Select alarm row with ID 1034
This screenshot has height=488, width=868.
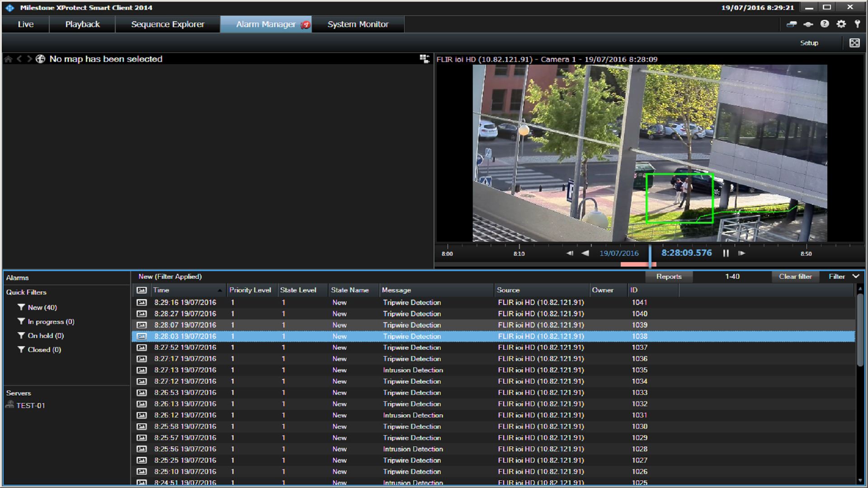[493, 382]
